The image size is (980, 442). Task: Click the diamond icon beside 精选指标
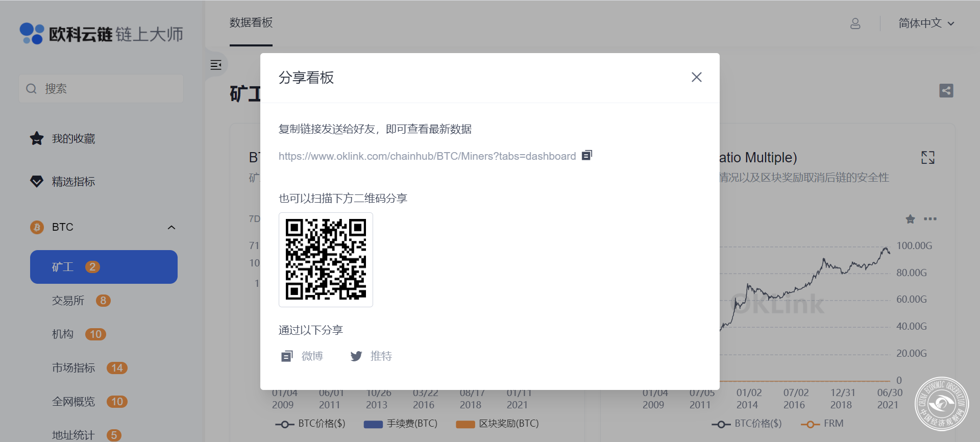click(37, 181)
